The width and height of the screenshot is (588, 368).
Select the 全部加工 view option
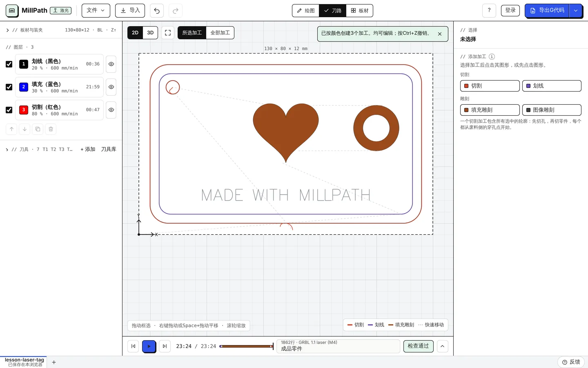pos(220,33)
